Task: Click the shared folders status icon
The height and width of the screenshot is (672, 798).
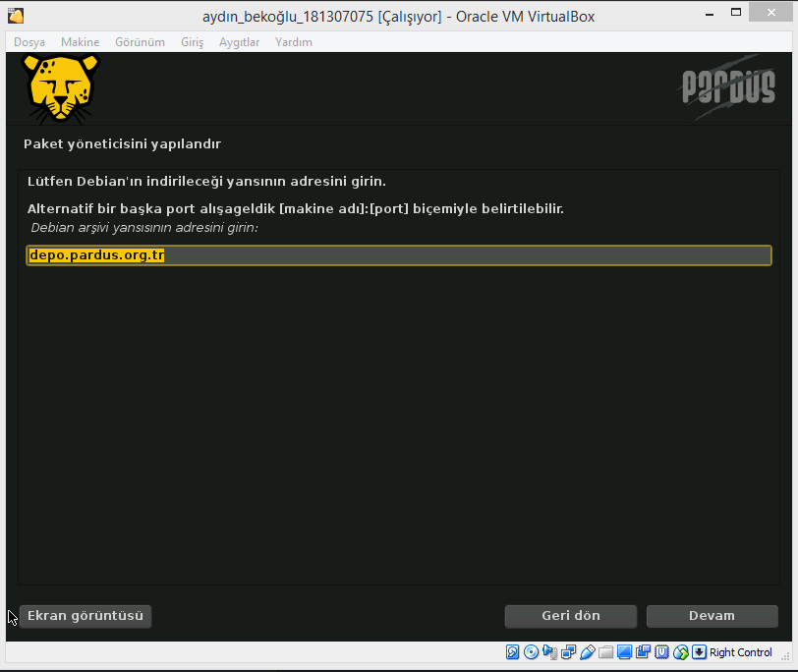Action: pos(605,652)
